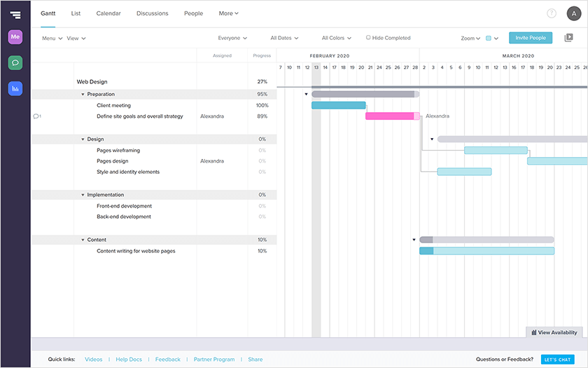The width and height of the screenshot is (588, 368).
Task: Switch to the Discussions tab
Action: pos(153,13)
